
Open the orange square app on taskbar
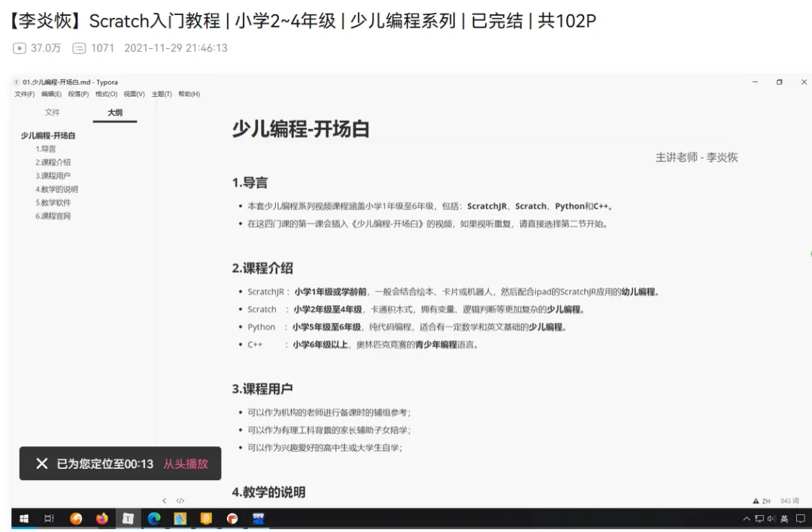(206, 518)
